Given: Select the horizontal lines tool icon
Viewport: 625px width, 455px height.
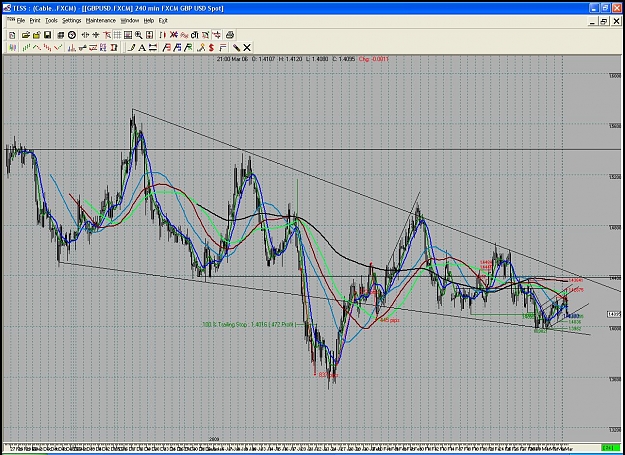Looking at the screenshot, I should click(153, 48).
